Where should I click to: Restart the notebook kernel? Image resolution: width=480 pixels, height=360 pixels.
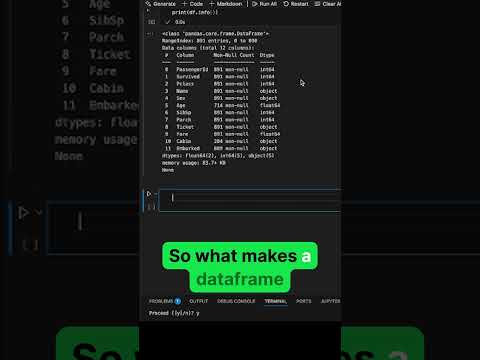(x=296, y=4)
